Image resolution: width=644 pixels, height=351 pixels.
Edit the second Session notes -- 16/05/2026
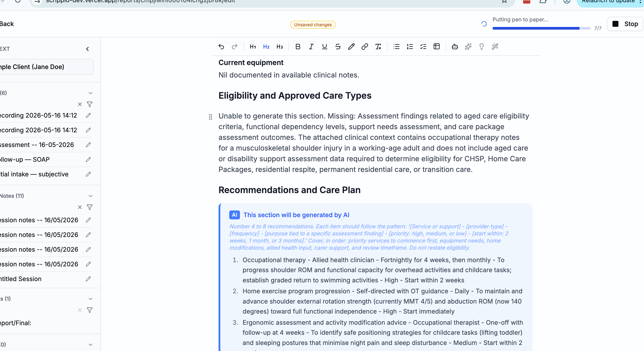(x=88, y=235)
